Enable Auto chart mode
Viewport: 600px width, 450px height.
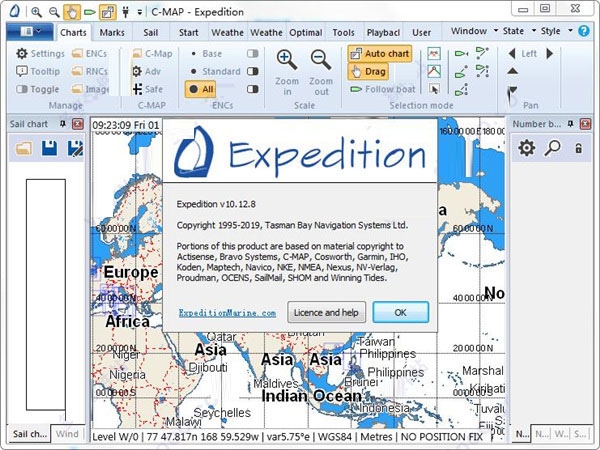point(380,54)
